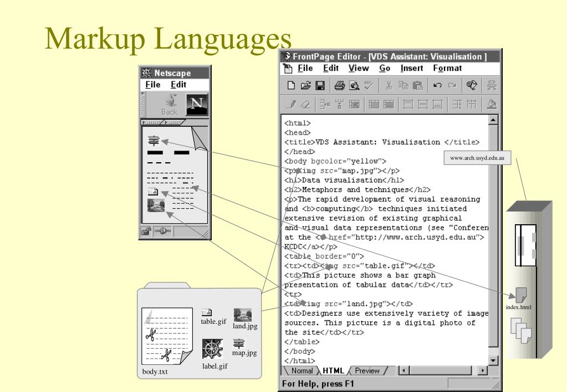
Task: Switch to the Normal tab
Action: pyautogui.click(x=302, y=371)
